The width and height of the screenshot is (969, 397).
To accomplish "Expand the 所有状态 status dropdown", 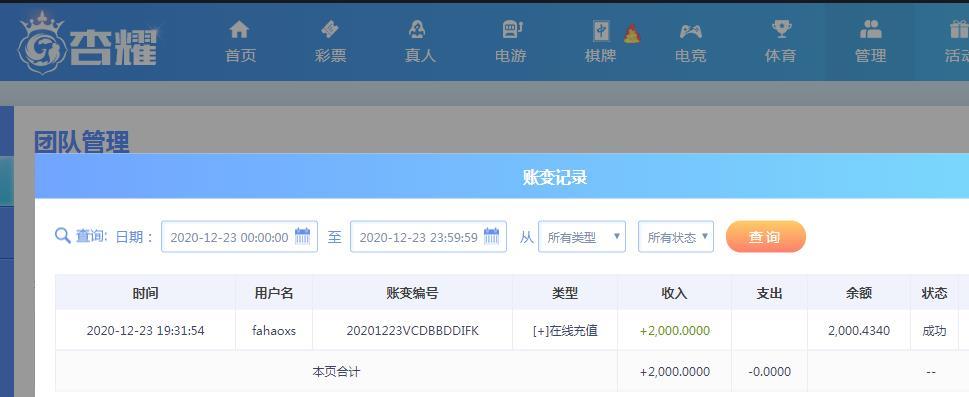I will (x=675, y=237).
